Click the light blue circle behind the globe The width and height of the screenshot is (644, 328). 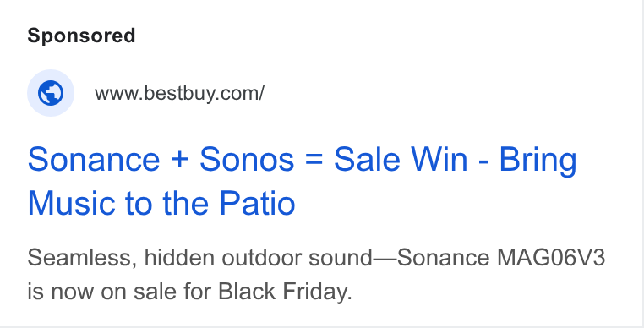[x=51, y=93]
